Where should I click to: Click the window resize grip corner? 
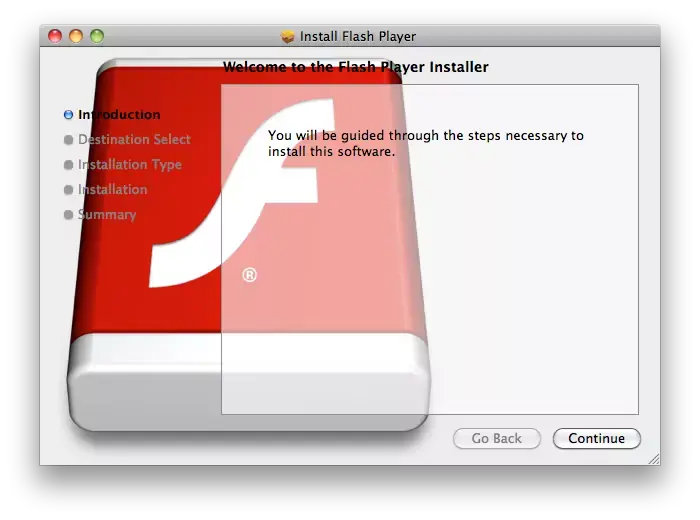[654, 459]
